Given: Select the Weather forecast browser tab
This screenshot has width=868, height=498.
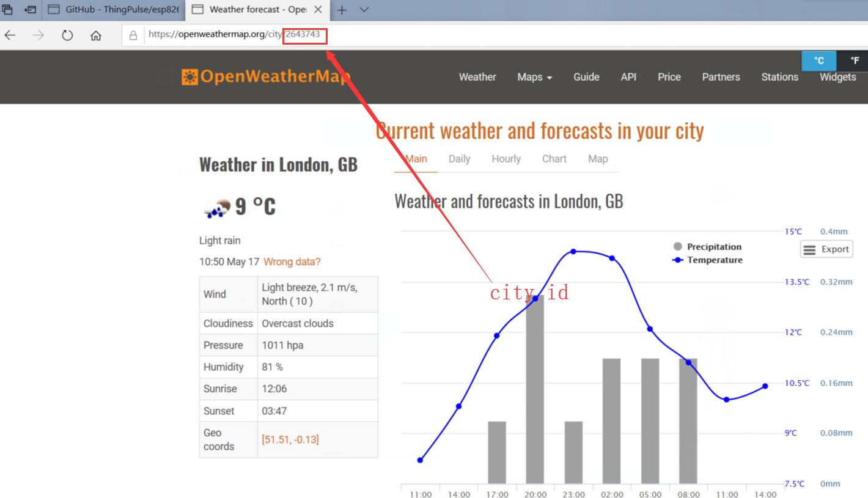Looking at the screenshot, I should [257, 10].
